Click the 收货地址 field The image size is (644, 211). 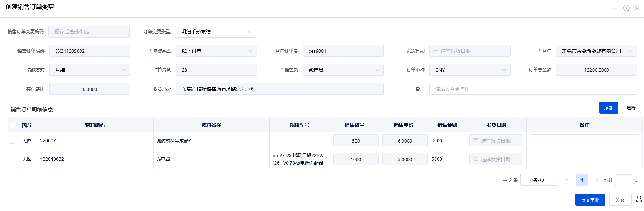pyautogui.click(x=280, y=89)
